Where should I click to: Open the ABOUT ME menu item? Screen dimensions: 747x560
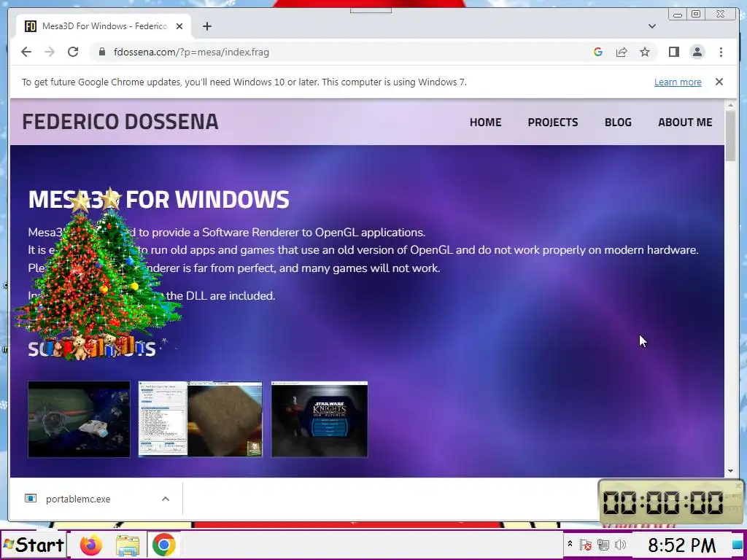click(x=685, y=122)
